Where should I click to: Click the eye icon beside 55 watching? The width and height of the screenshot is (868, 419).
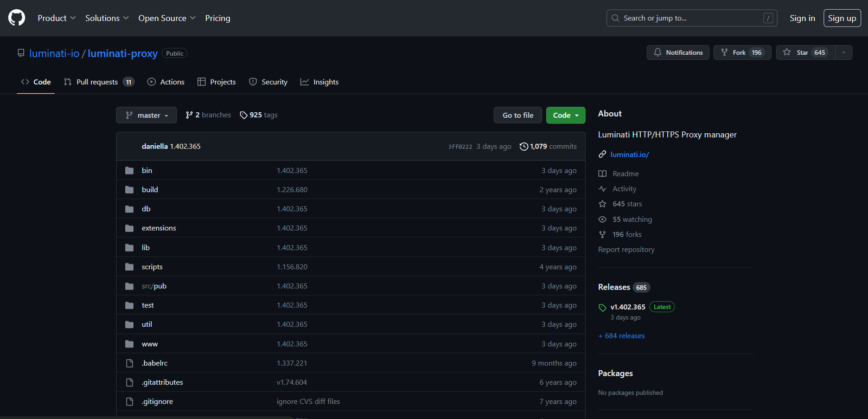[602, 220]
